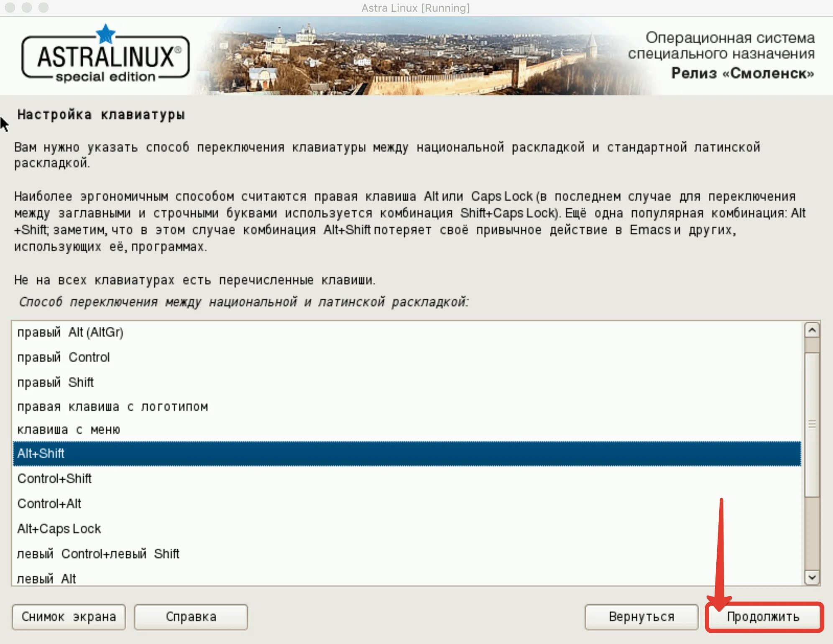
Task: Click the scrollbar down arrow button
Action: 812,578
